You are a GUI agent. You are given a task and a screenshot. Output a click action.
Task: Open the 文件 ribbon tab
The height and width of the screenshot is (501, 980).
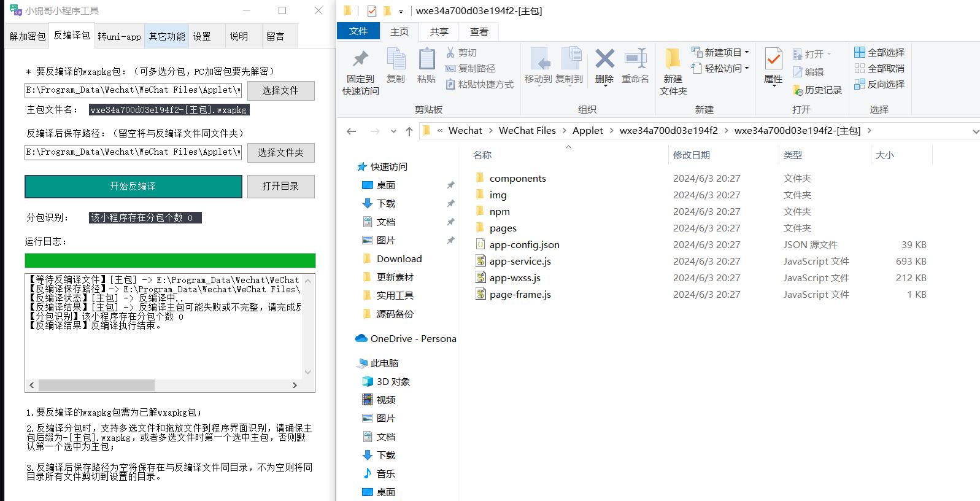[358, 31]
